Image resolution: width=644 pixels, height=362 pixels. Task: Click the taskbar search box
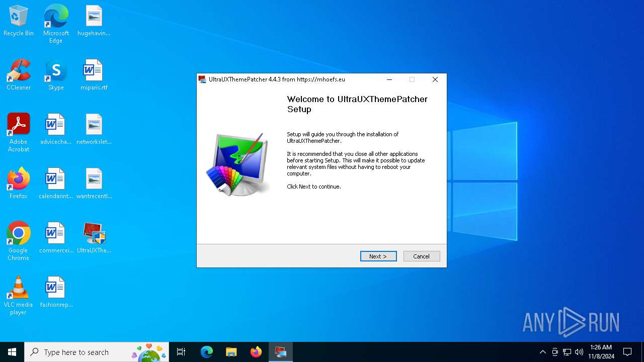pyautogui.click(x=97, y=352)
